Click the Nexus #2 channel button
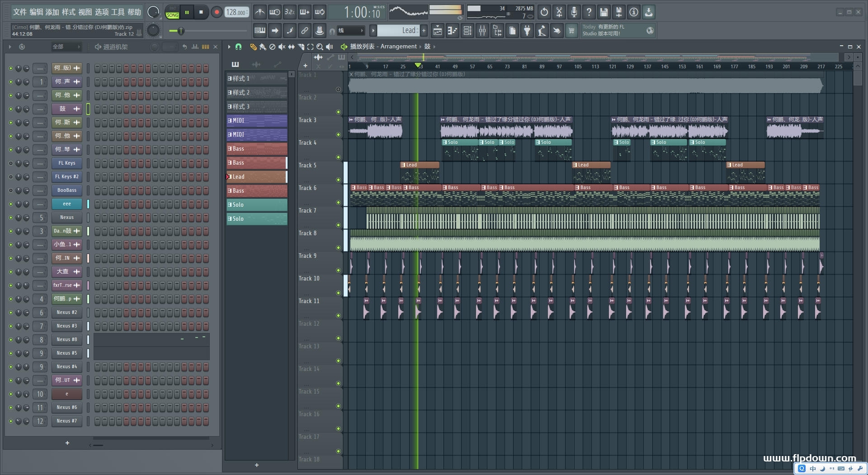The height and width of the screenshot is (475, 868). pos(66,313)
